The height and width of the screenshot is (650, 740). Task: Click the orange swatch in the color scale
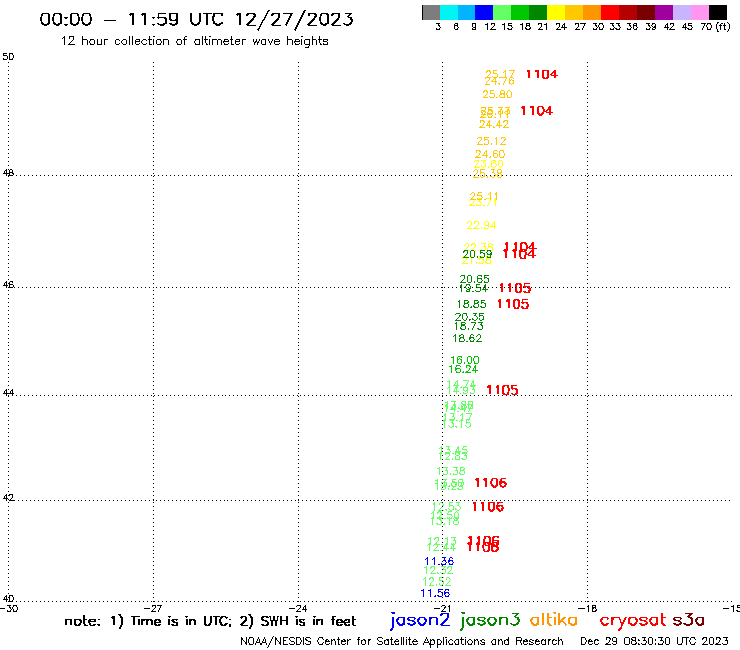click(x=592, y=12)
